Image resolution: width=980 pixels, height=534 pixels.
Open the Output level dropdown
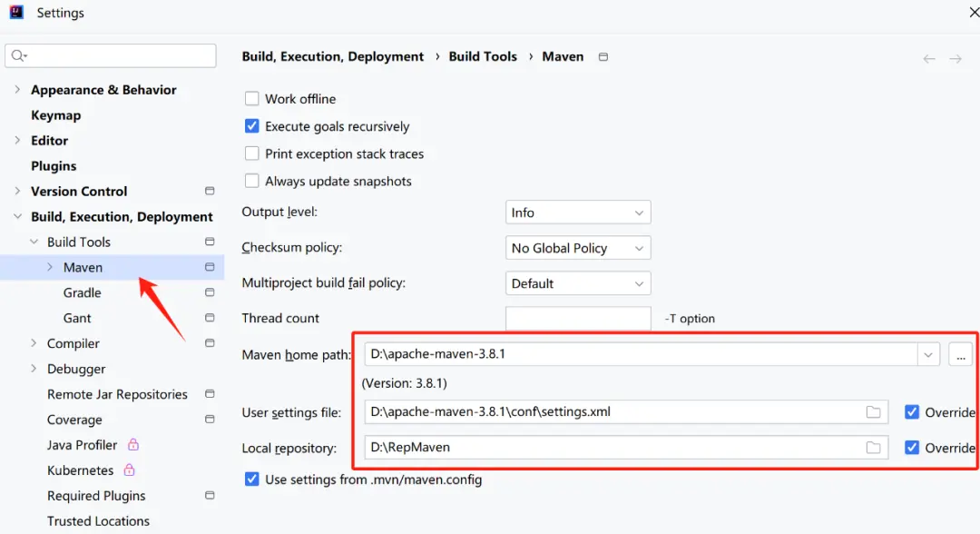click(x=578, y=213)
